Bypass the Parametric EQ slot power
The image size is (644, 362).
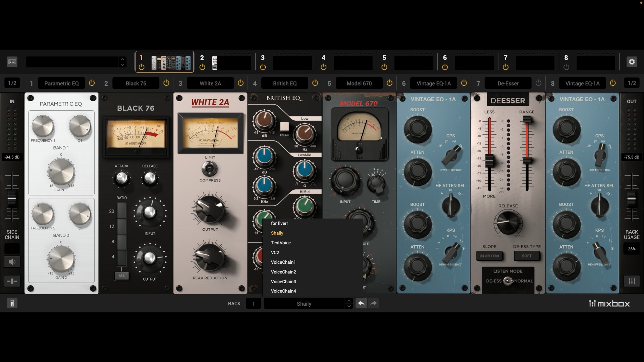[92, 83]
